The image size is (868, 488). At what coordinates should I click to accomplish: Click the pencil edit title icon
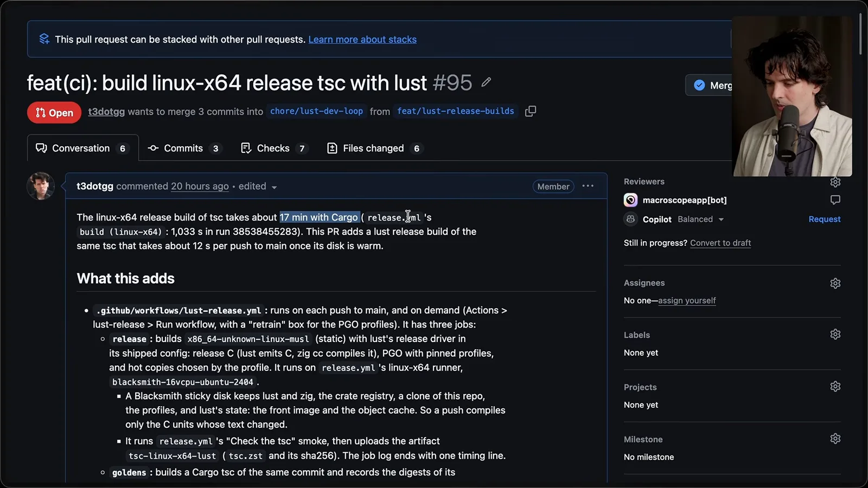tap(486, 82)
